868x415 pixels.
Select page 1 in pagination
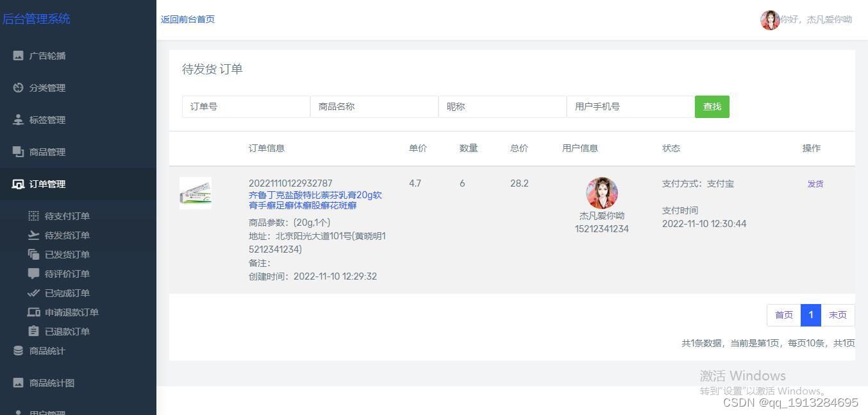pos(811,315)
